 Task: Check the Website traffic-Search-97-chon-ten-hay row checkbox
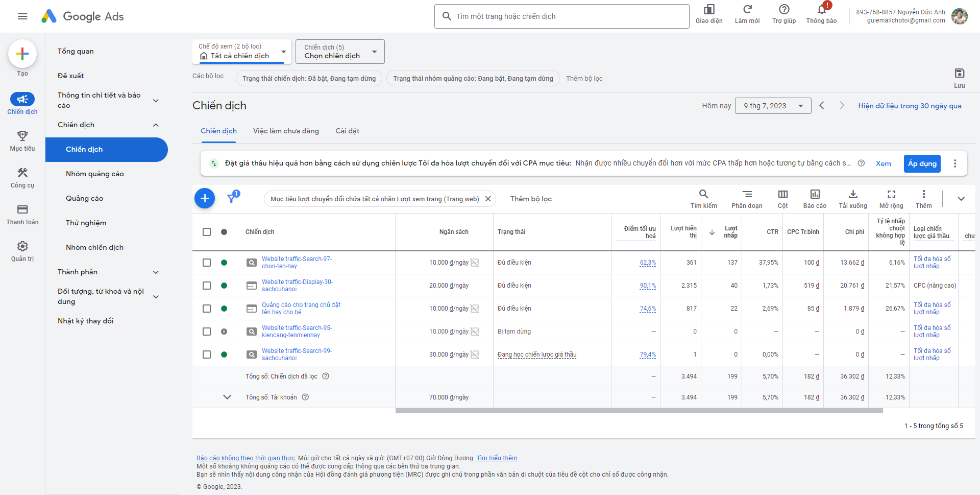point(207,263)
